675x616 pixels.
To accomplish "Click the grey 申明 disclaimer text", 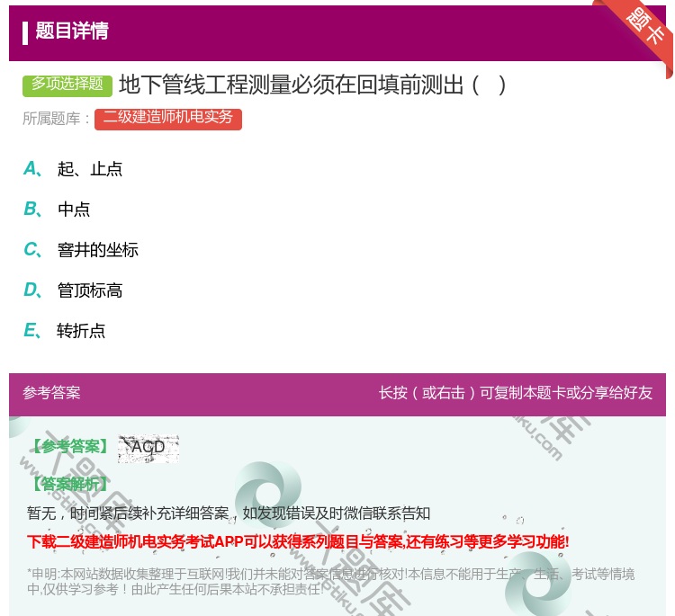I will 330,581.
